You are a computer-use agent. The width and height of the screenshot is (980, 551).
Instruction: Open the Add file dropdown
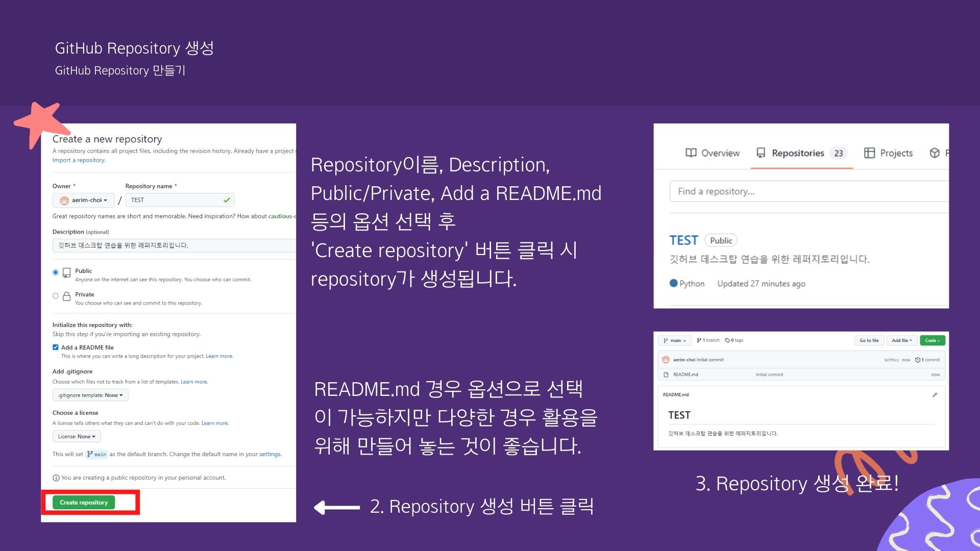pyautogui.click(x=902, y=340)
